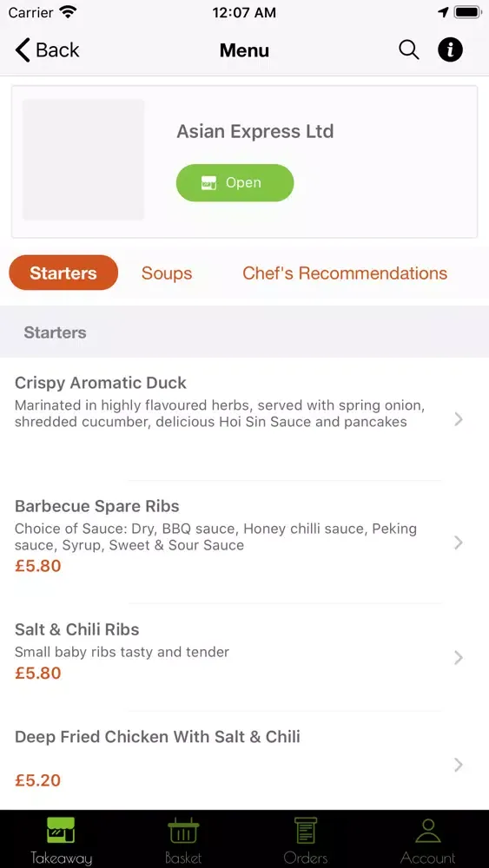Tap the back chevron arrow

[23, 49]
